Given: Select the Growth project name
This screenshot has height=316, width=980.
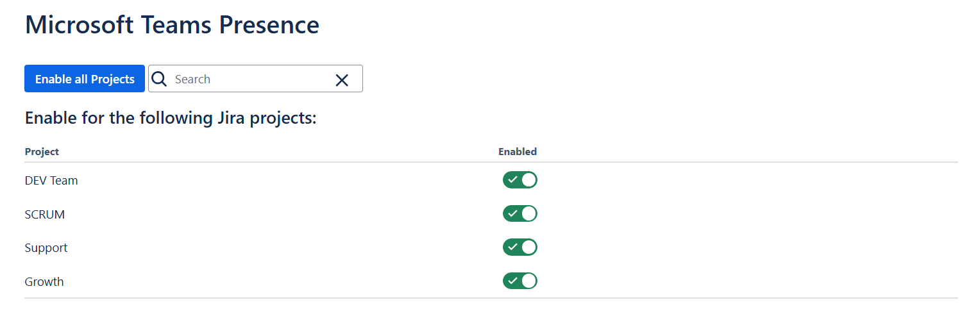Looking at the screenshot, I should 44,282.
